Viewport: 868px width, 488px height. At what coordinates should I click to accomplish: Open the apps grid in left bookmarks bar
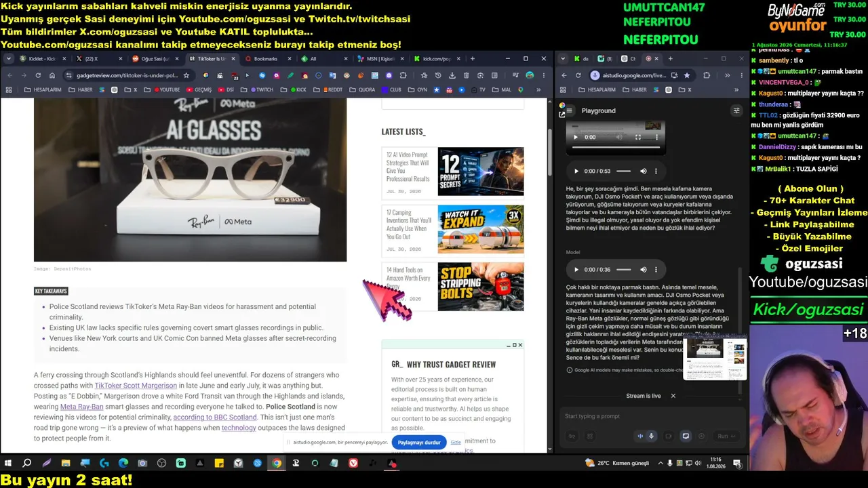point(9,89)
